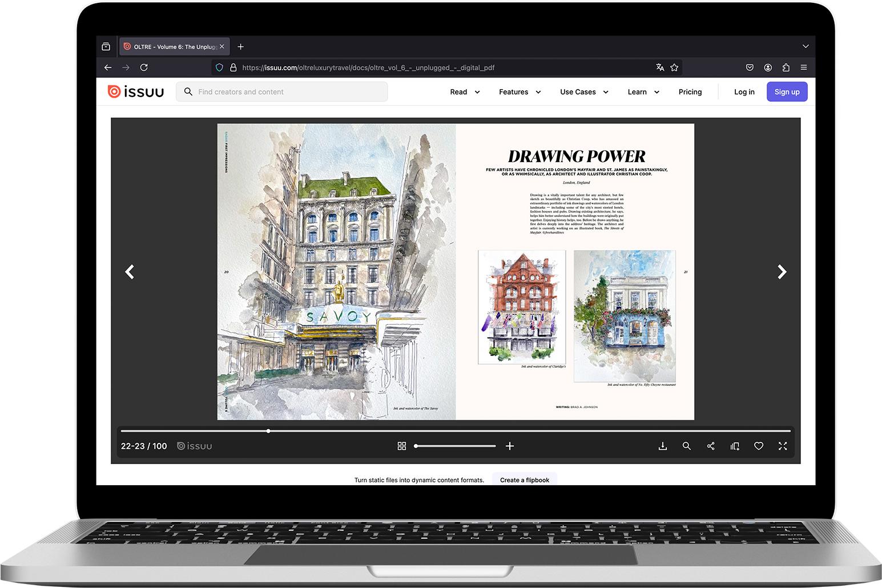Click the Create a flipbook button
Viewport: 882px width, 588px height.
pos(525,480)
